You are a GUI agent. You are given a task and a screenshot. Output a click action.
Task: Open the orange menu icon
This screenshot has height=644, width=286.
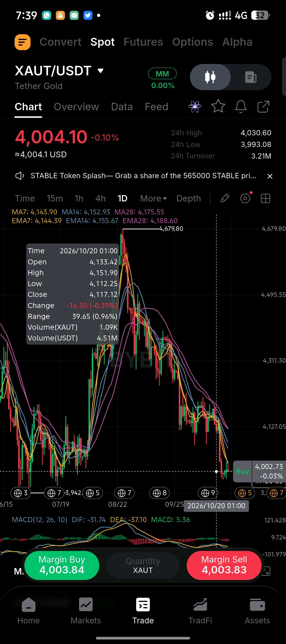[23, 42]
